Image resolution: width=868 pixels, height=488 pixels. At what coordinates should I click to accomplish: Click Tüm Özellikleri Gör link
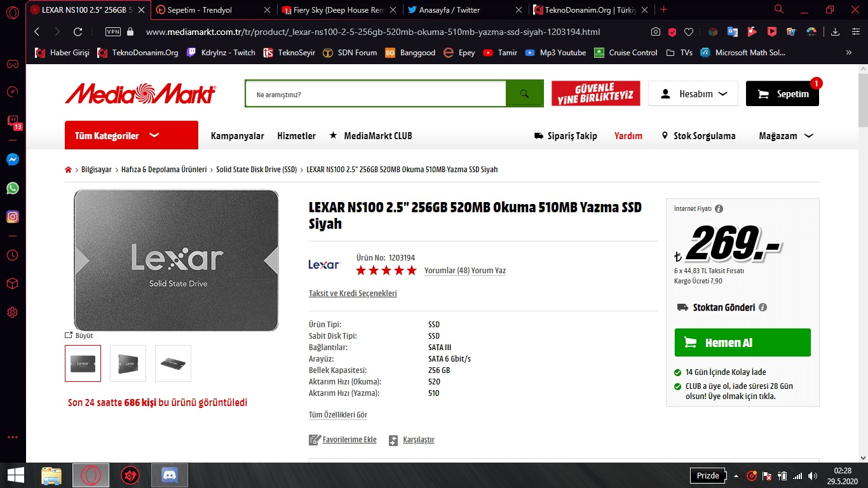click(x=338, y=415)
